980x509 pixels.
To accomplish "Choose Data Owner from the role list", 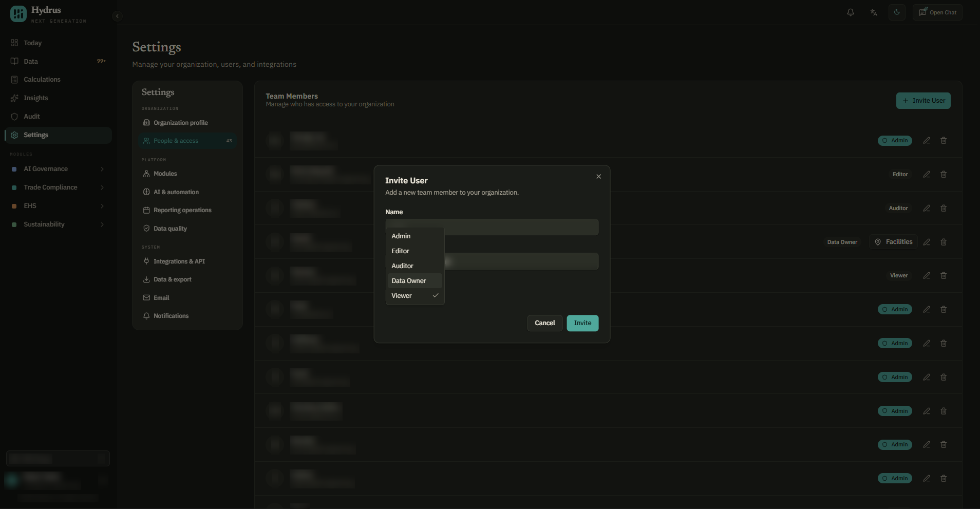I will (x=414, y=281).
